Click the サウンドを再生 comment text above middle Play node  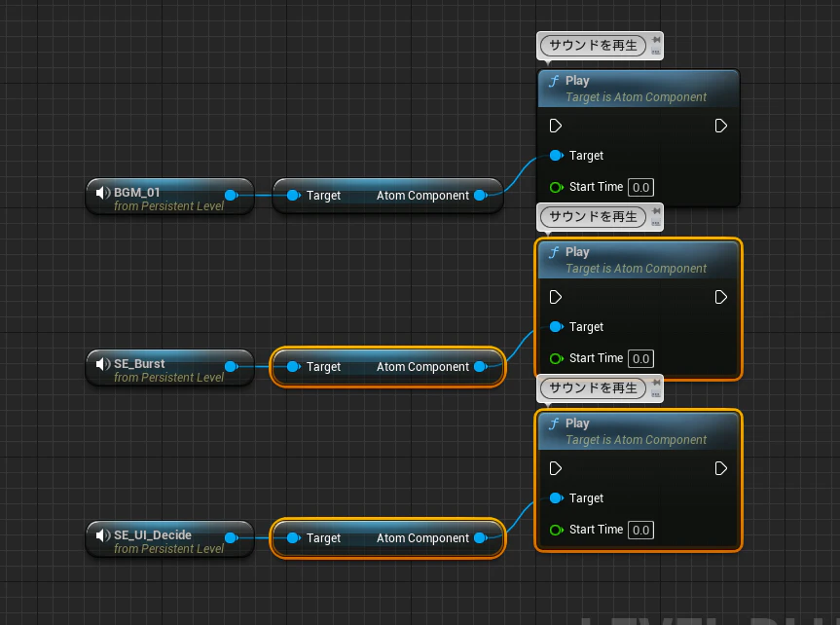point(594,217)
